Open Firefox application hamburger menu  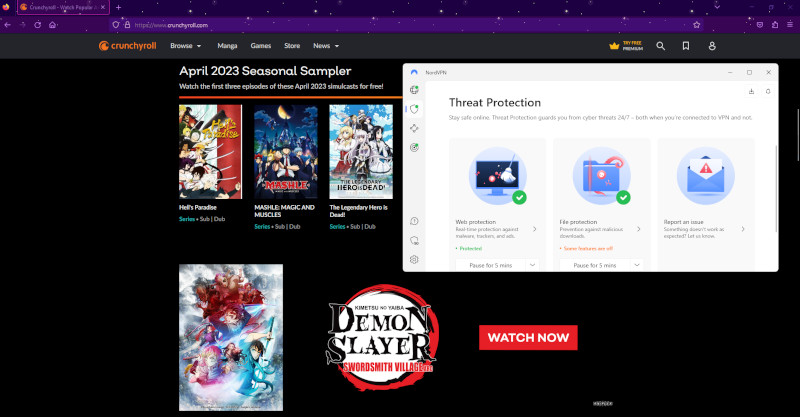click(790, 24)
